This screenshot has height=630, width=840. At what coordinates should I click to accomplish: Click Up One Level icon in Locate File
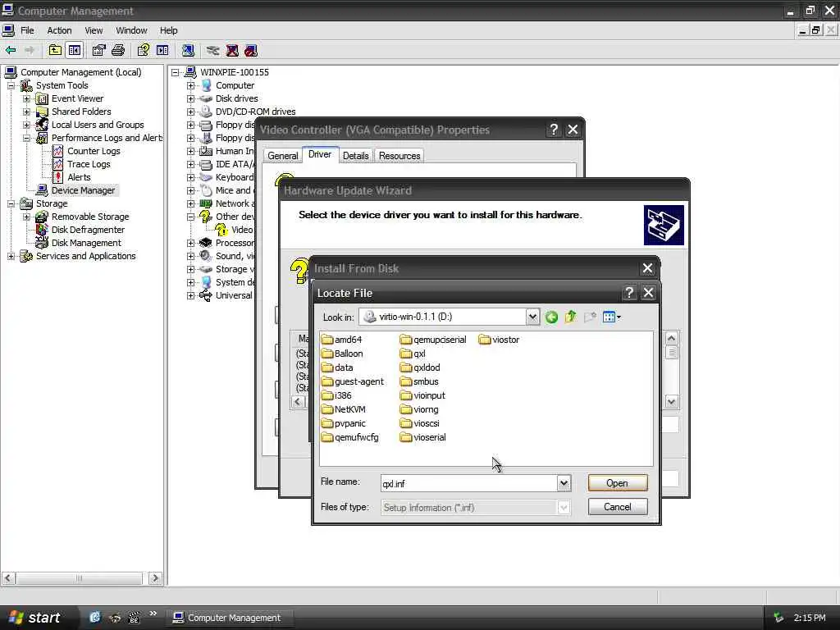click(571, 317)
